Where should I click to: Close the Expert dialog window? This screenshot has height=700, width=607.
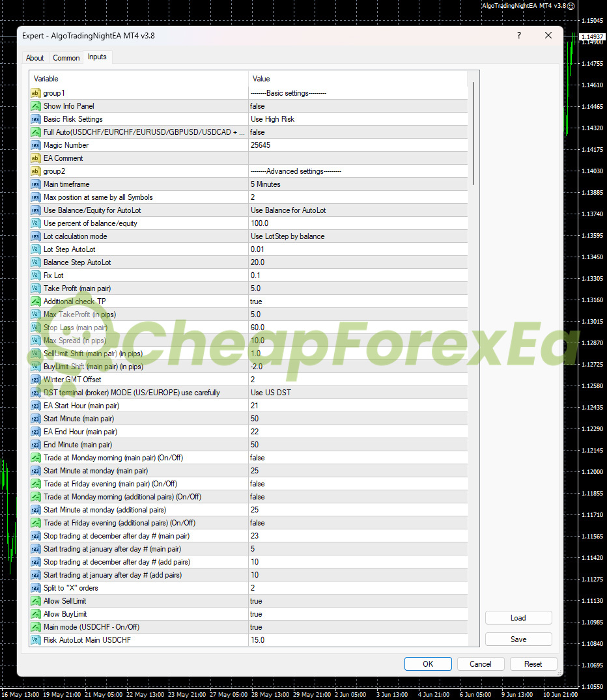(548, 35)
